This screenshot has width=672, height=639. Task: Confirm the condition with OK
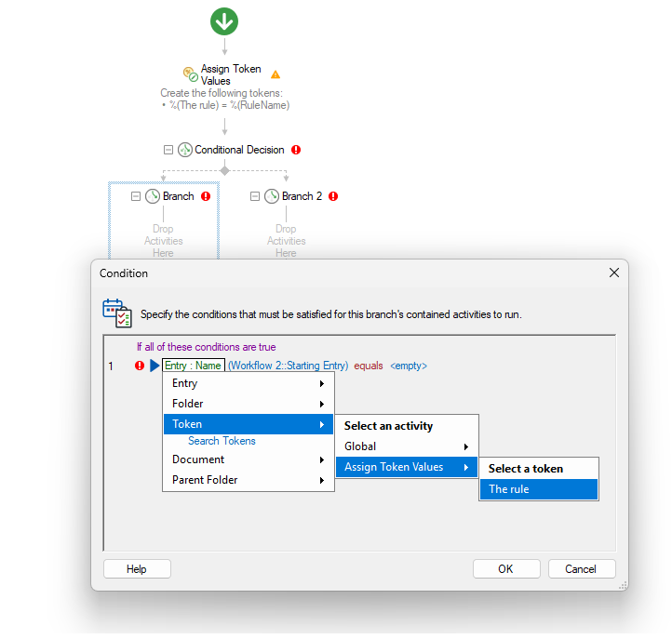pyautogui.click(x=506, y=569)
